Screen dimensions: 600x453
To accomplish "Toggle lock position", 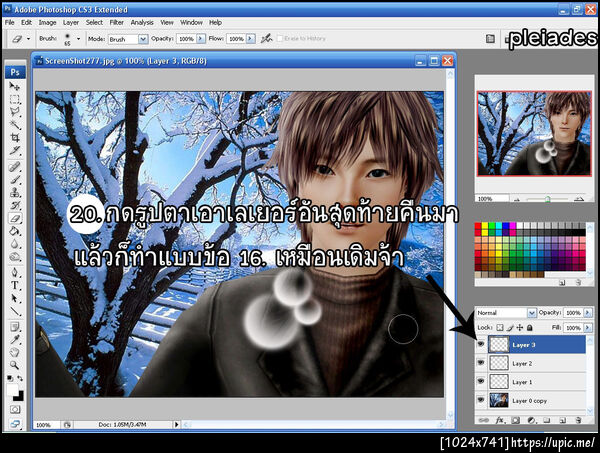I will coord(520,328).
